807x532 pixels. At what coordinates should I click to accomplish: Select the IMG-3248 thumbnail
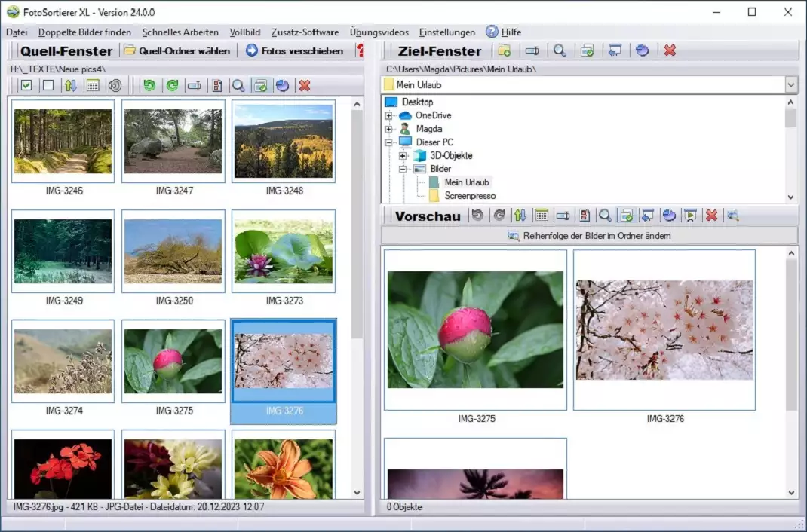pyautogui.click(x=284, y=142)
